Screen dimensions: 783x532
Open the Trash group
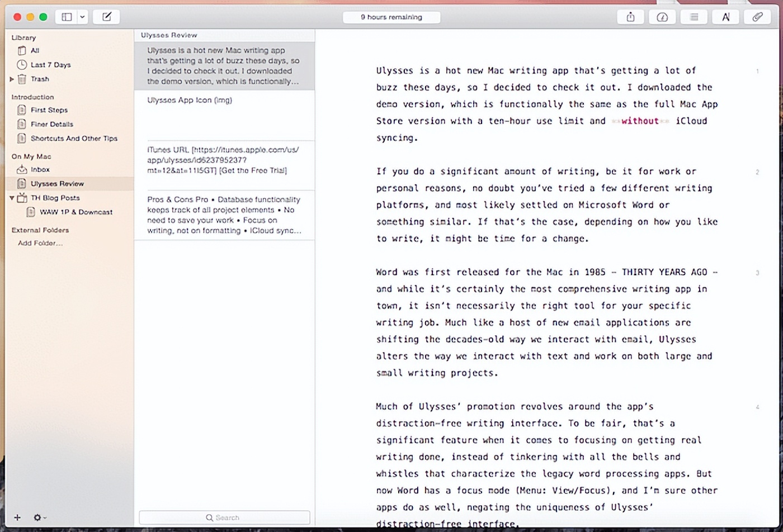tap(40, 79)
